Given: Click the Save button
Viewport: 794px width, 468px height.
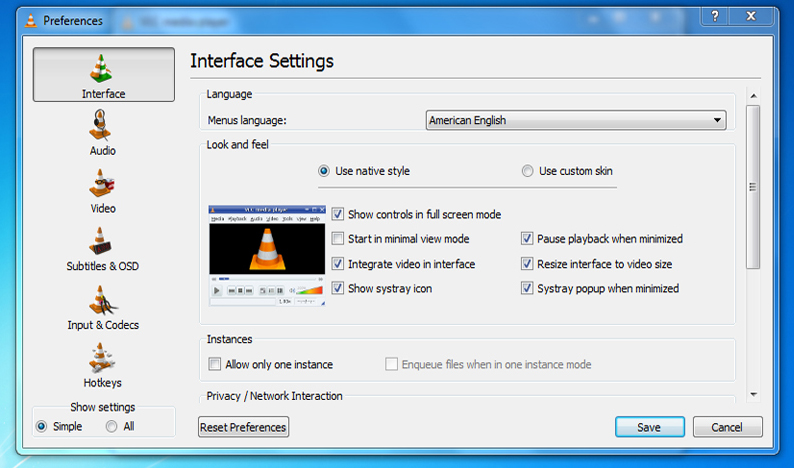Looking at the screenshot, I should tap(649, 427).
